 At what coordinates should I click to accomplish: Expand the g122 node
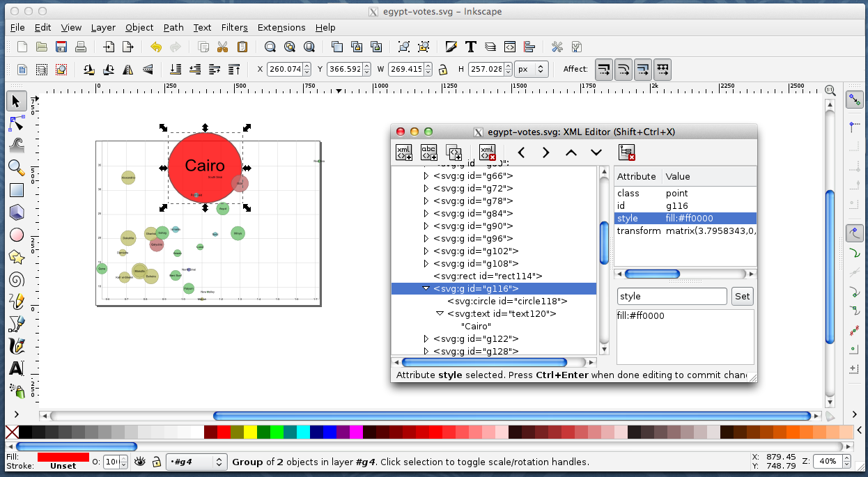[x=426, y=339]
